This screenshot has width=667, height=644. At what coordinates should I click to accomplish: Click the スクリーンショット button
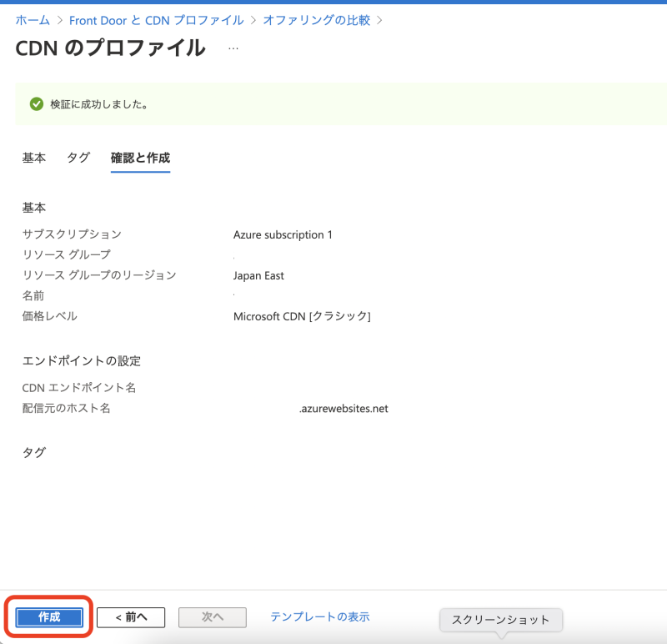tap(500, 621)
